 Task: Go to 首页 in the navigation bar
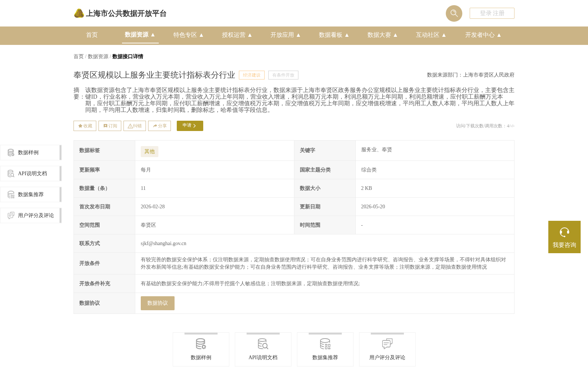pos(92,35)
